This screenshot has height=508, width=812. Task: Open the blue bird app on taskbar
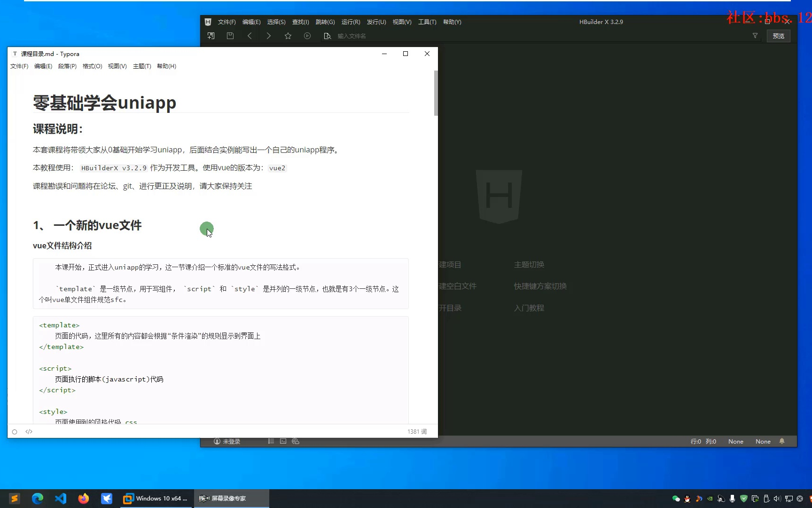tap(107, 499)
